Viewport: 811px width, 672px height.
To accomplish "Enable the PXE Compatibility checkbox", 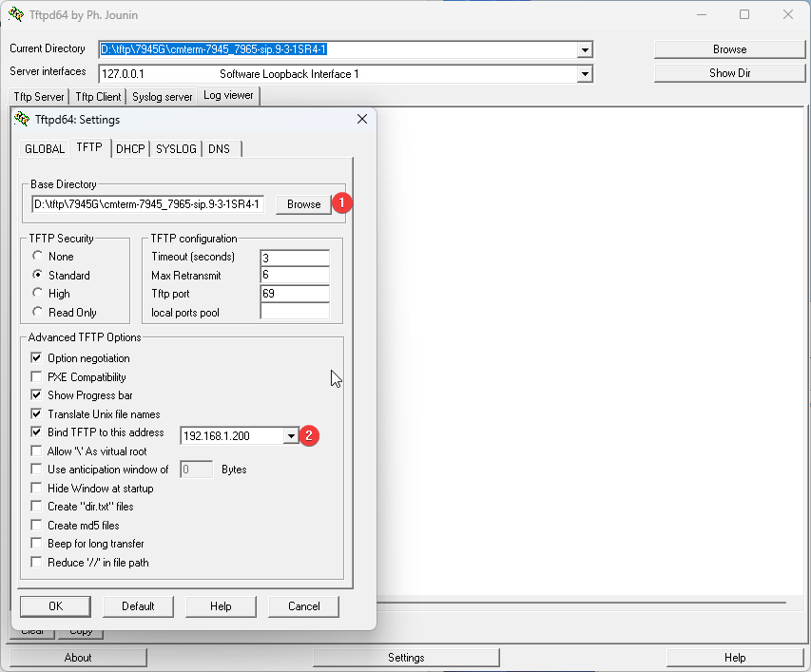I will click(x=37, y=377).
